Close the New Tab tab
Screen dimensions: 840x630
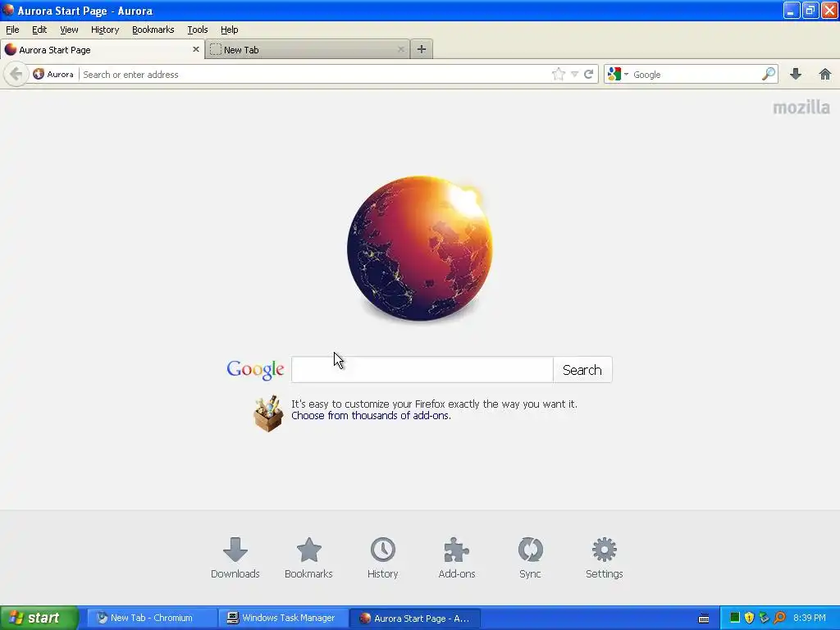pos(400,49)
